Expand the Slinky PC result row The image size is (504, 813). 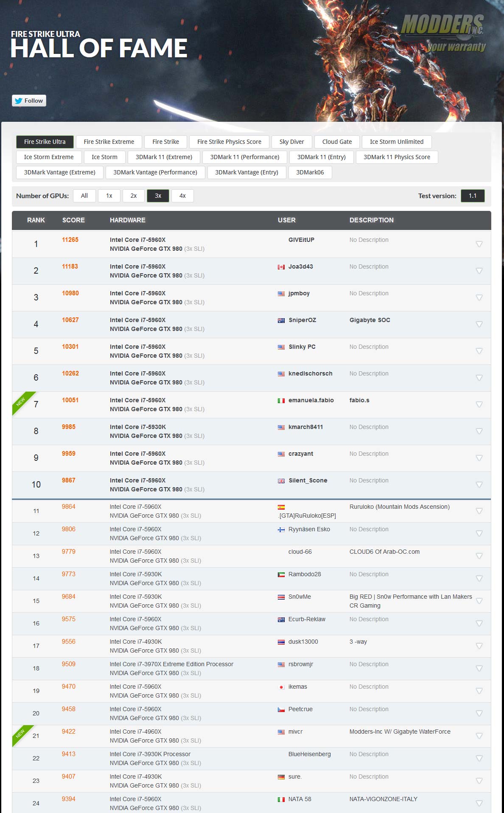(479, 351)
